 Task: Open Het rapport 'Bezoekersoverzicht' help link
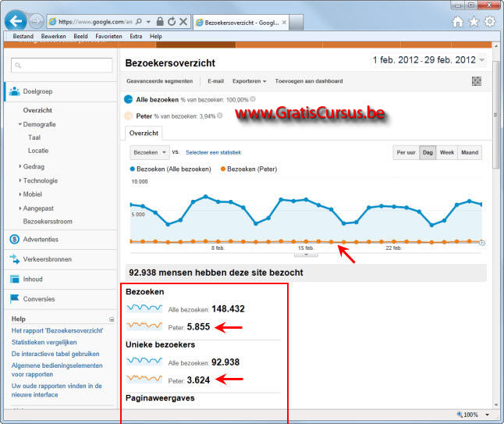coord(57,331)
